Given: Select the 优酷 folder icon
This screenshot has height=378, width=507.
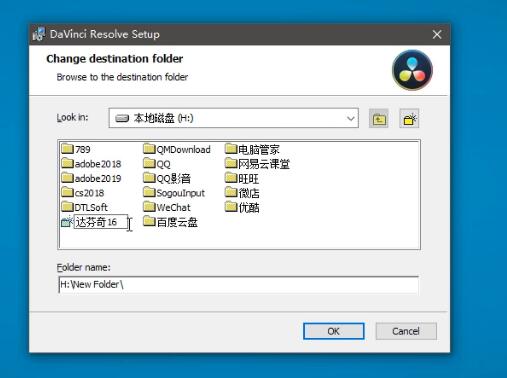Looking at the screenshot, I should click(231, 207).
